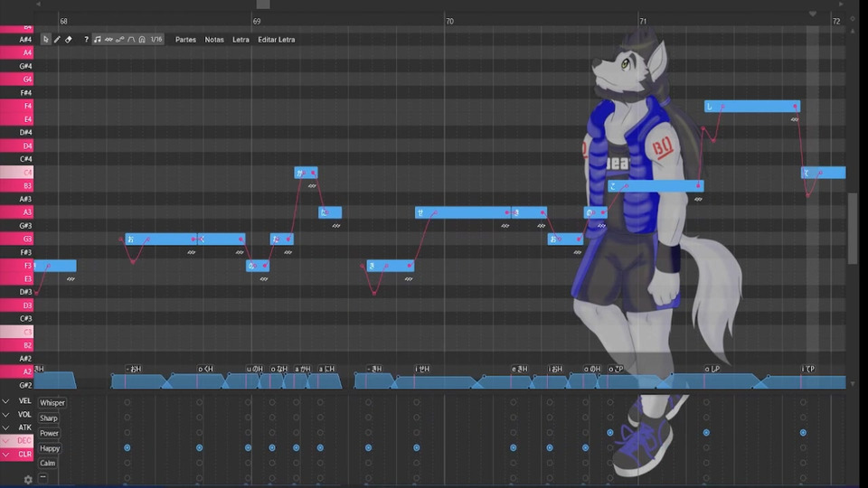Image resolution: width=868 pixels, height=488 pixels.
Task: Toggle the note display icon
Action: (98, 39)
